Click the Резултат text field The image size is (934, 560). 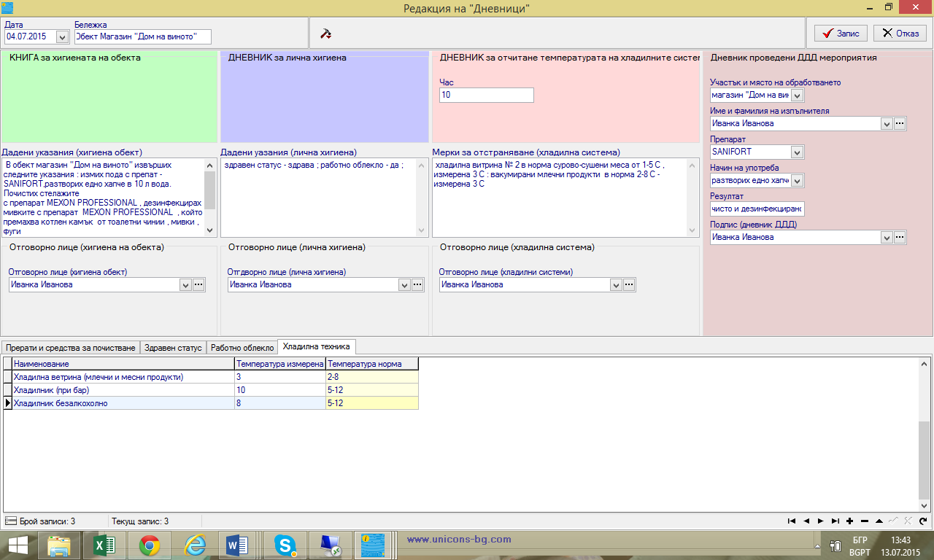757,209
